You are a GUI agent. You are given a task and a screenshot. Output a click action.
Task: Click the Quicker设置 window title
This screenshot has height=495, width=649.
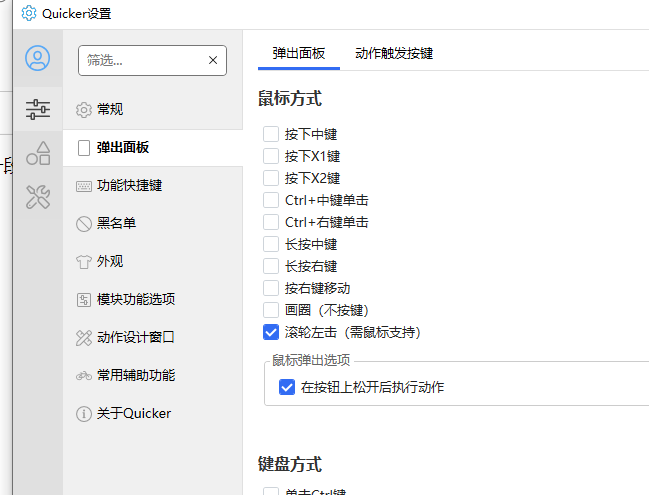coord(77,14)
